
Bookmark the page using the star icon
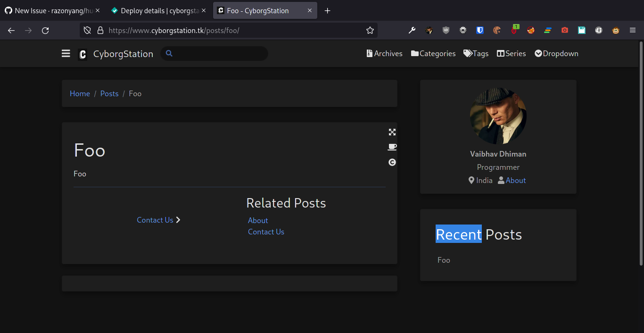(370, 30)
